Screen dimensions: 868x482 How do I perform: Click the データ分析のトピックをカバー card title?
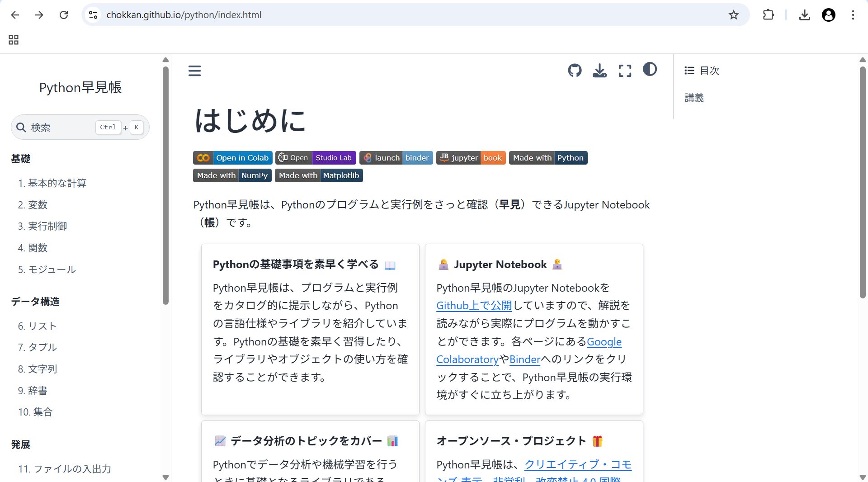click(306, 441)
